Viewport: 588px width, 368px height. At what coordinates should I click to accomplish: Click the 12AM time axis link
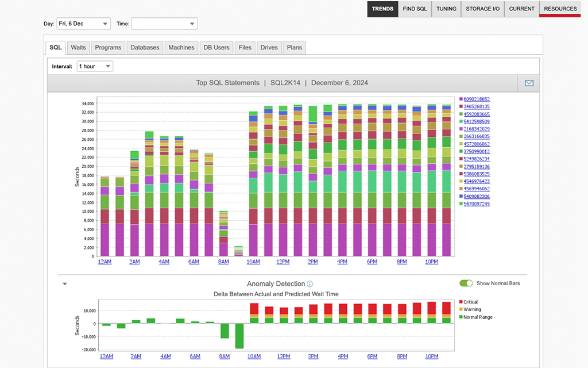(105, 262)
